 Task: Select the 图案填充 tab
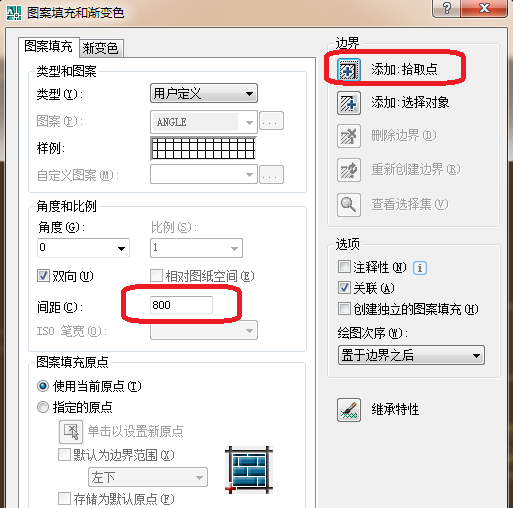click(49, 47)
